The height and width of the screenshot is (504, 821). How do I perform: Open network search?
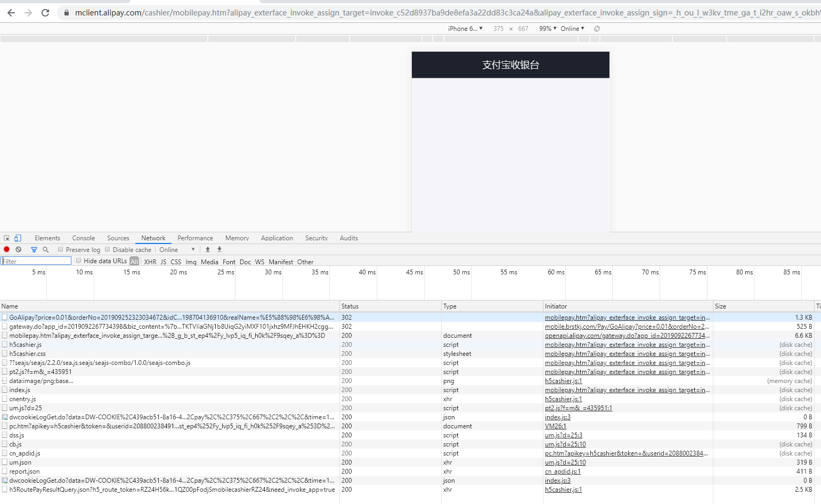coord(46,249)
